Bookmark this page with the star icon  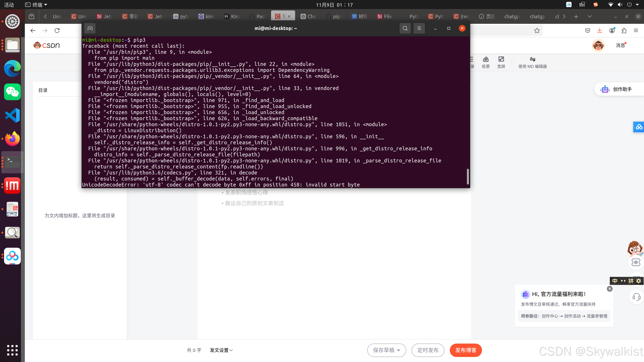(x=537, y=31)
